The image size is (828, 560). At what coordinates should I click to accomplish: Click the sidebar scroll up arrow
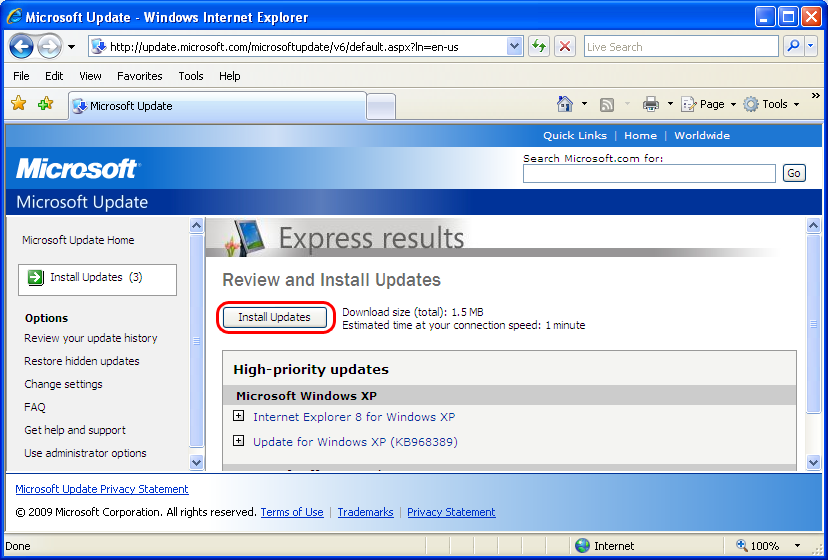pos(196,226)
